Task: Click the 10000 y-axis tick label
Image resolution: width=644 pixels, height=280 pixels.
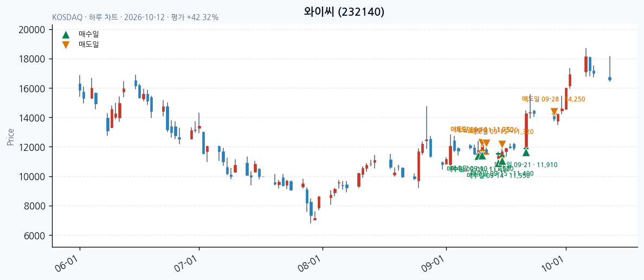Action: pos(32,177)
